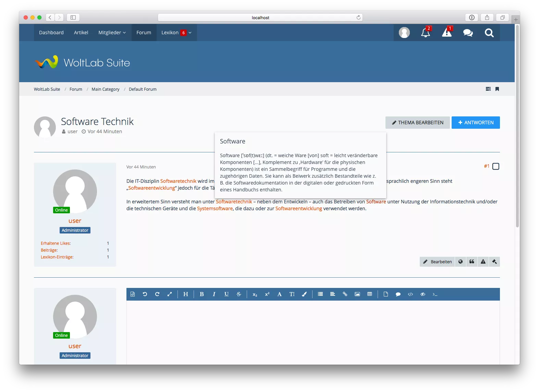539x392 pixels.
Task: Click the ANTWORTEN reply button
Action: point(475,123)
